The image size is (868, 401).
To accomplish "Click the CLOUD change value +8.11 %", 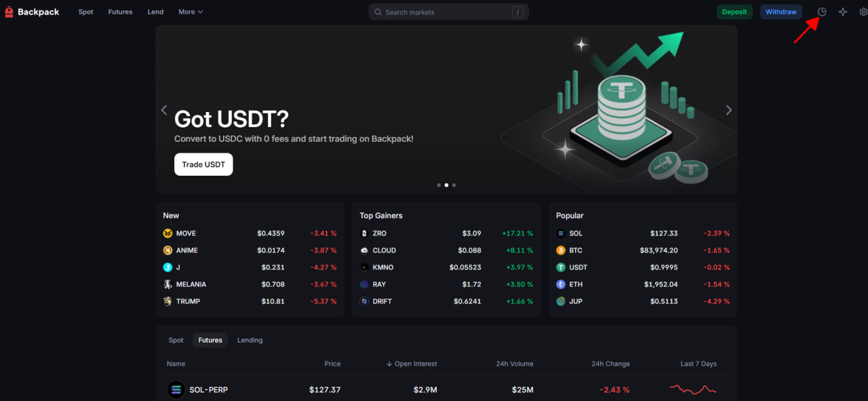I will pyautogui.click(x=520, y=250).
